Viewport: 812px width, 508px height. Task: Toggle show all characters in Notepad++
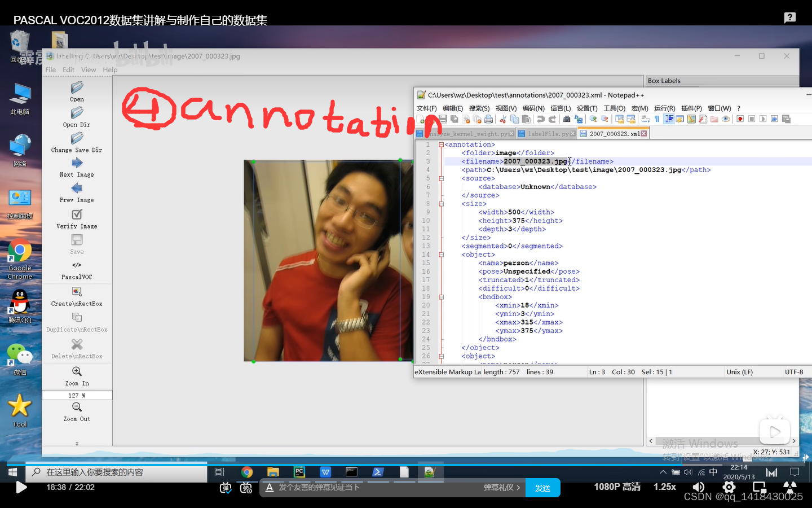coord(657,119)
